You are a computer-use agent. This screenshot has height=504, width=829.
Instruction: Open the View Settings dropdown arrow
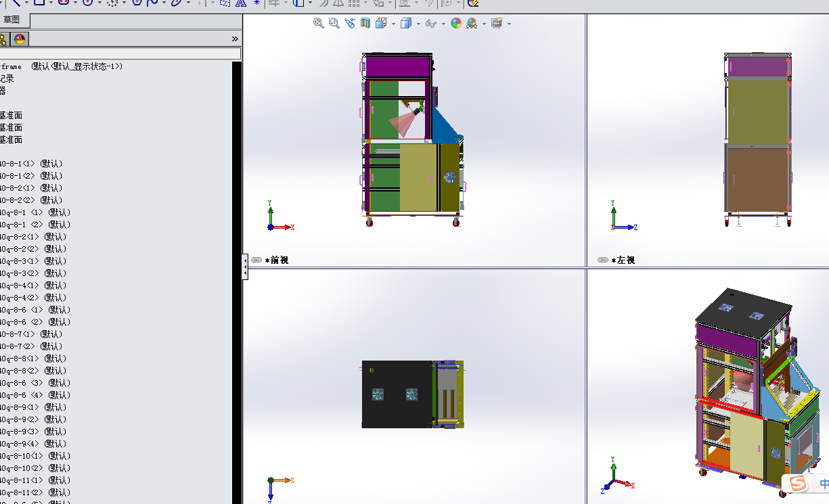[x=509, y=24]
